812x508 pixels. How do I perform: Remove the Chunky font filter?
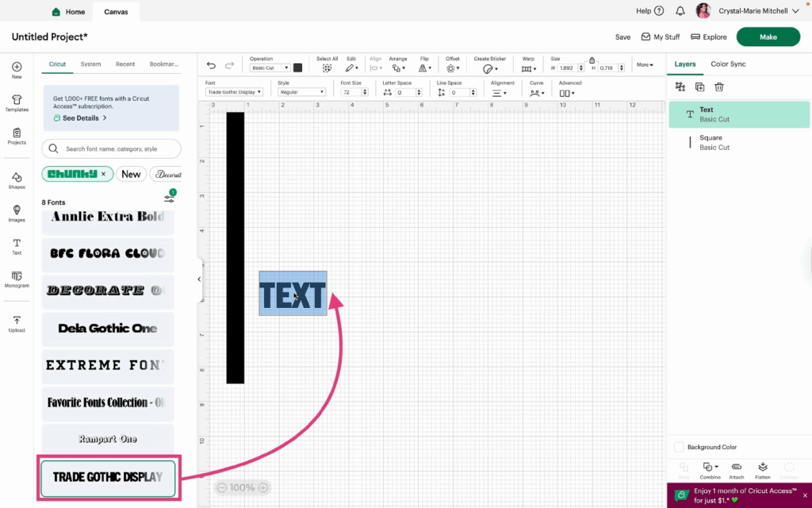pyautogui.click(x=104, y=174)
